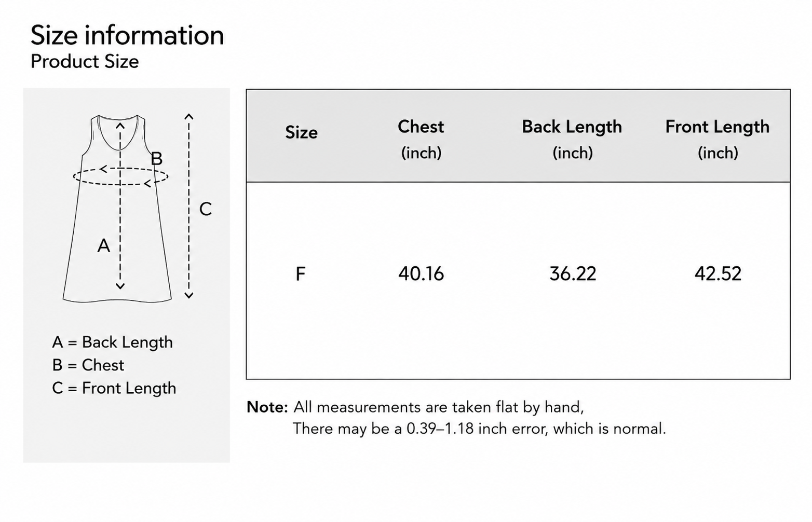This screenshot has height=522, width=812.
Task: Click the A = Back Length legend line
Action: [x=112, y=342]
